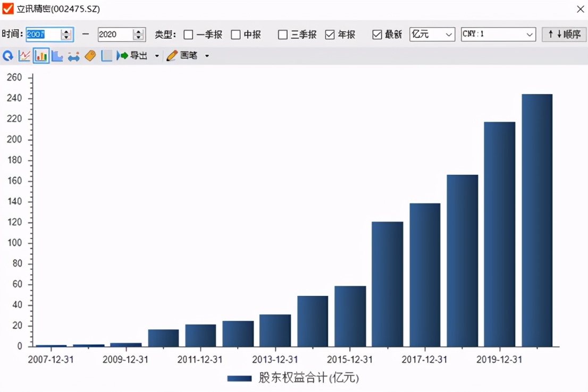Click the gray background style icon
Image resolution: width=588 pixels, height=392 pixels.
click(x=106, y=55)
